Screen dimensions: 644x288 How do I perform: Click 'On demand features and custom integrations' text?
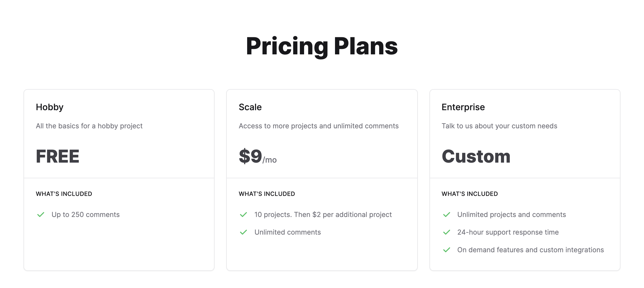[531, 250]
